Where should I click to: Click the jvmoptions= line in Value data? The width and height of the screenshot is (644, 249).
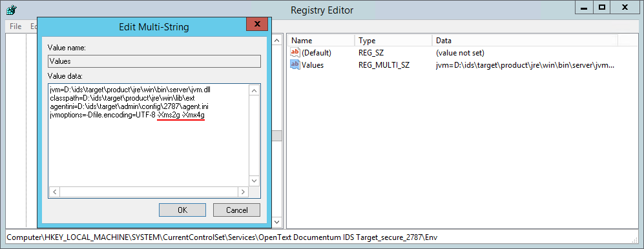[127, 115]
